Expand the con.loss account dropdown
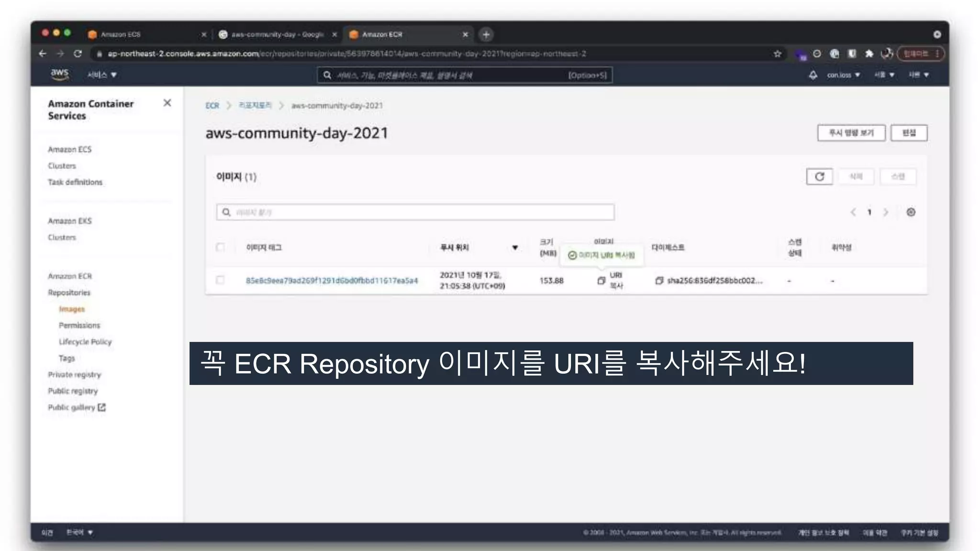 (843, 75)
